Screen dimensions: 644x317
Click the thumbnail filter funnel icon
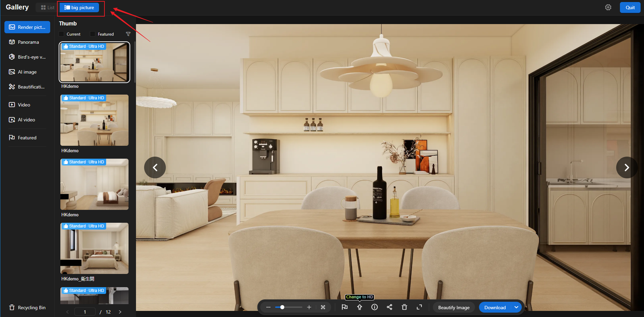(x=128, y=34)
